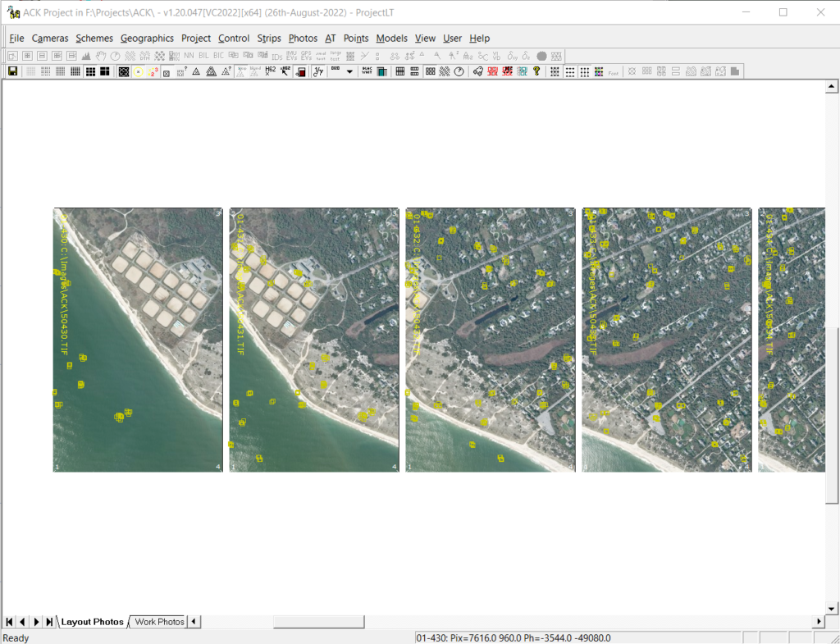Screen dimensions: 840x644
Task: Click the next tab arrow button
Action: [x=36, y=622]
